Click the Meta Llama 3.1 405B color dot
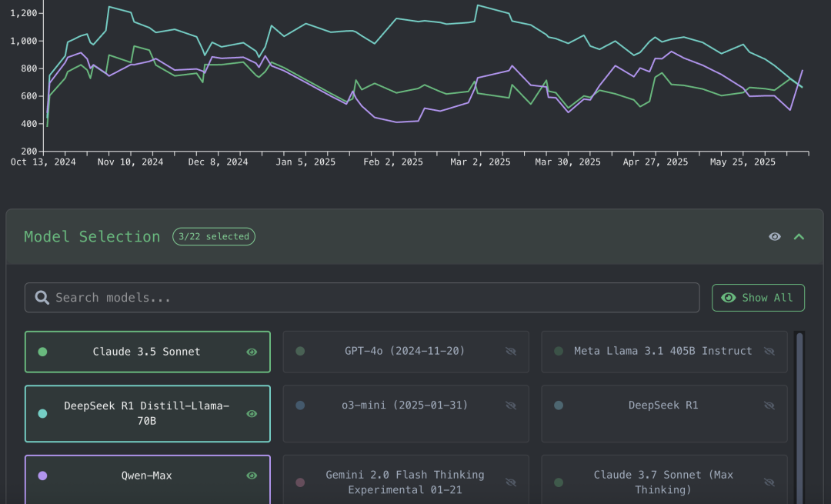This screenshot has width=831, height=504. click(559, 352)
